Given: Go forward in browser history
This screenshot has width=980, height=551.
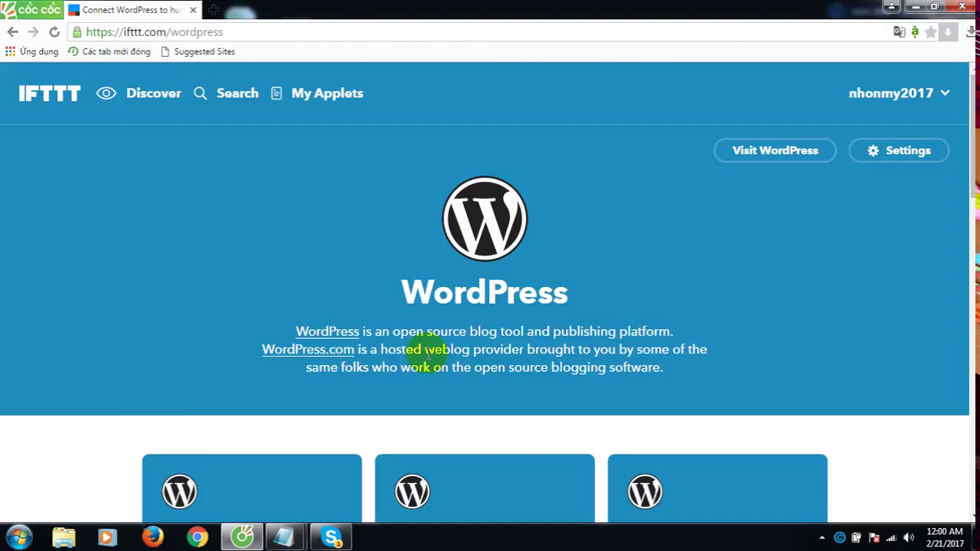Looking at the screenshot, I should 33,32.
